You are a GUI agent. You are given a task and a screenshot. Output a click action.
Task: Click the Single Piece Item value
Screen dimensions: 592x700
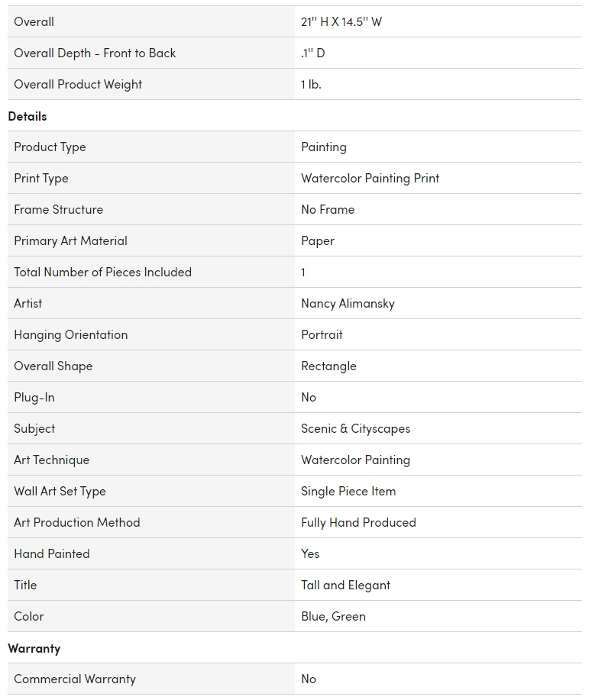[x=348, y=491]
